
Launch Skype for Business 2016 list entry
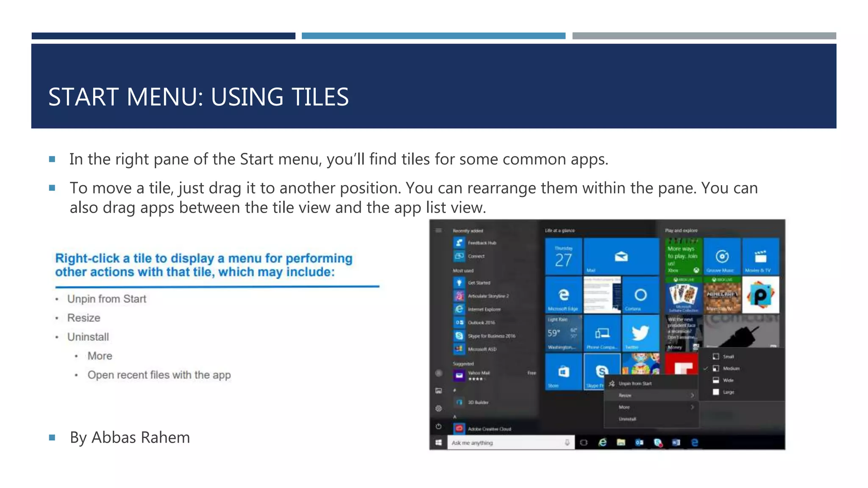pyautogui.click(x=484, y=336)
